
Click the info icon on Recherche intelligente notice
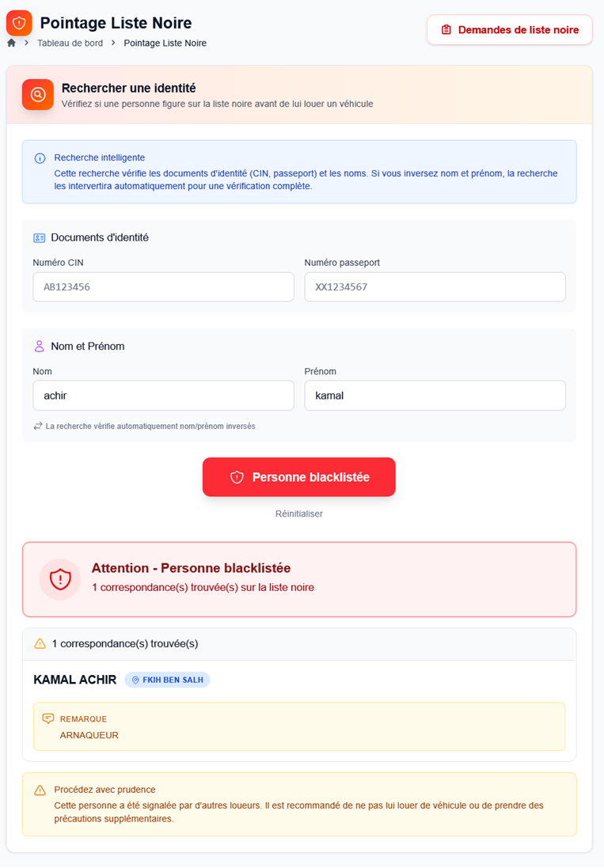(40, 158)
